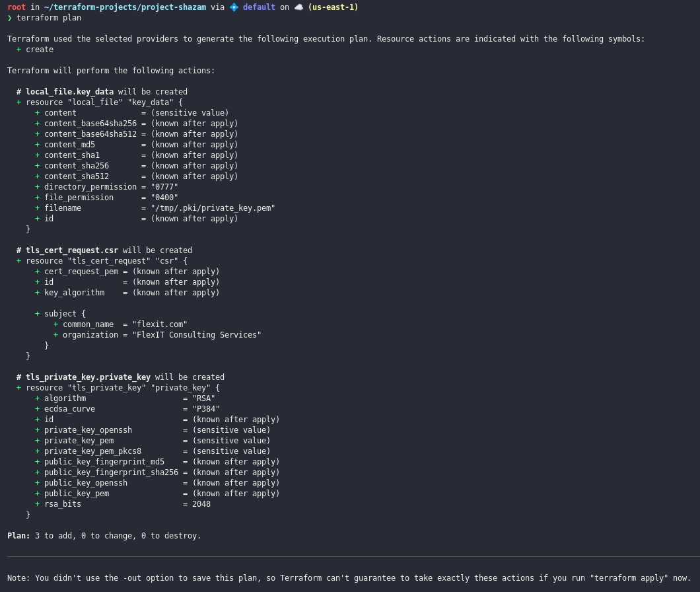Viewport: 700px width, 592px height.
Task: Click 'key_algorithm' attribute name
Action: coord(74,293)
